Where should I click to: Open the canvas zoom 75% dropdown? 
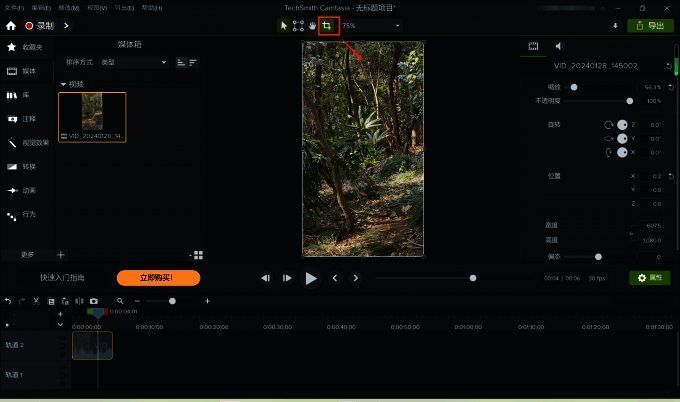371,26
